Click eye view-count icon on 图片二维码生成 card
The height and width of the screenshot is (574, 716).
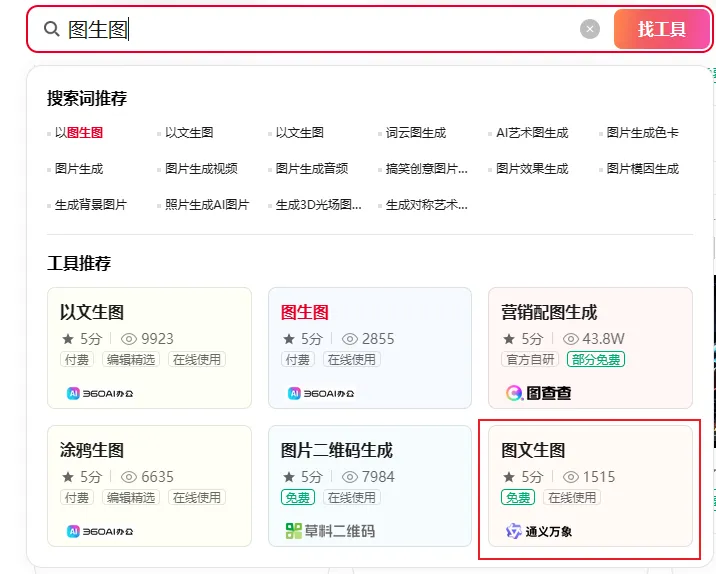click(350, 477)
